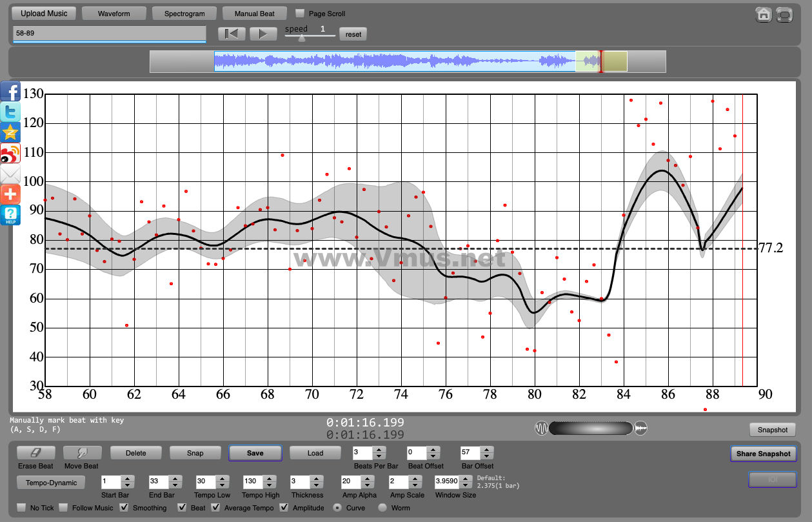Switch to Spectrogram view

(184, 14)
